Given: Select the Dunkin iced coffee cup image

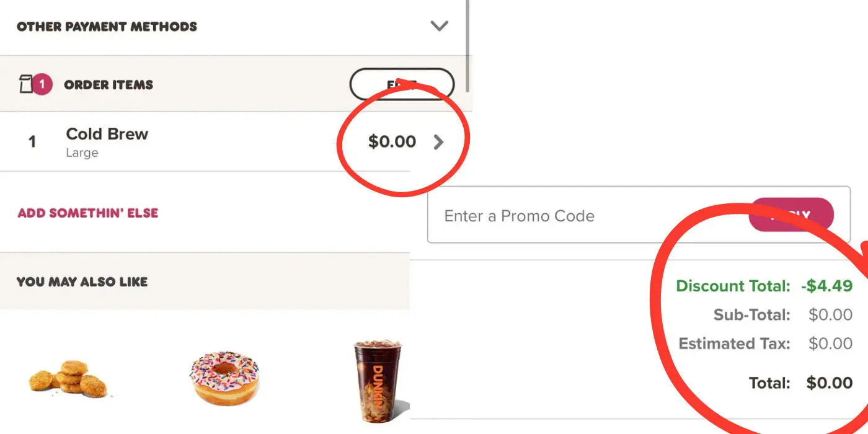Looking at the screenshot, I should [x=377, y=379].
